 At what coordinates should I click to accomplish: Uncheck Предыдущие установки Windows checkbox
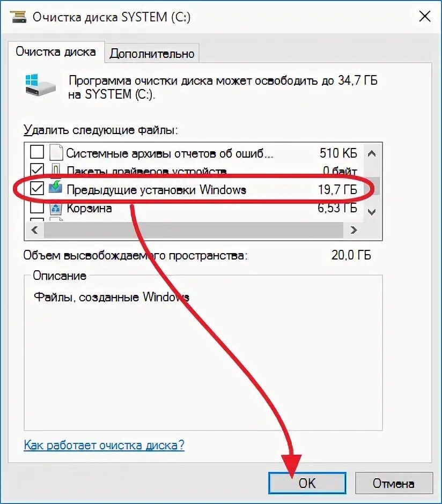[37, 188]
